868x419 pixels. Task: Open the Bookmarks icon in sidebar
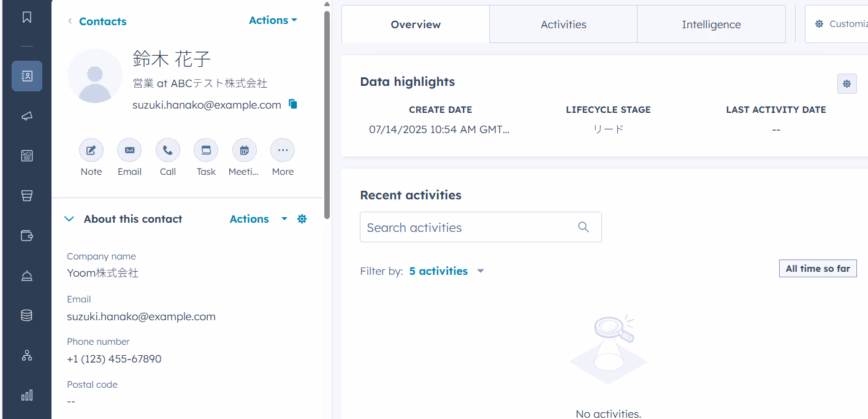27,18
